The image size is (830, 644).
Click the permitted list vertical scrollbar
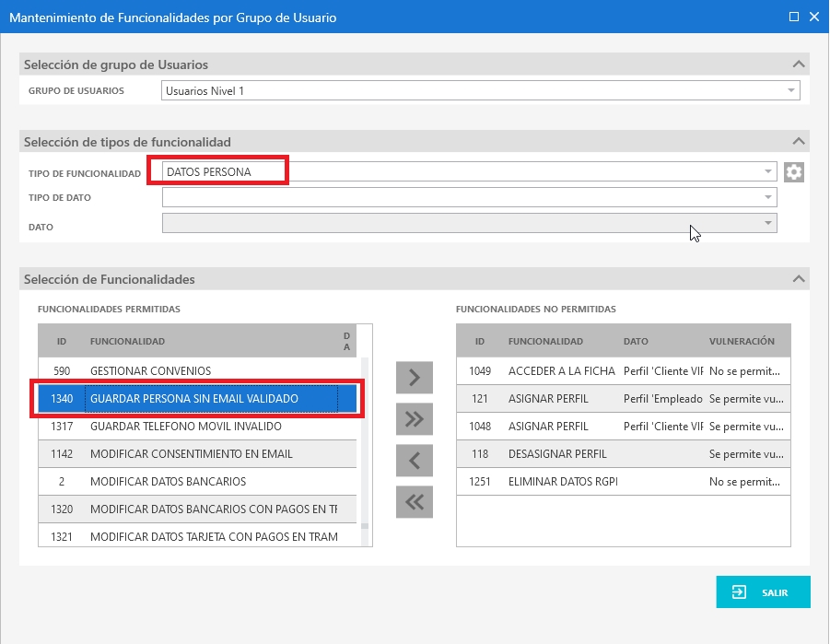click(x=365, y=451)
